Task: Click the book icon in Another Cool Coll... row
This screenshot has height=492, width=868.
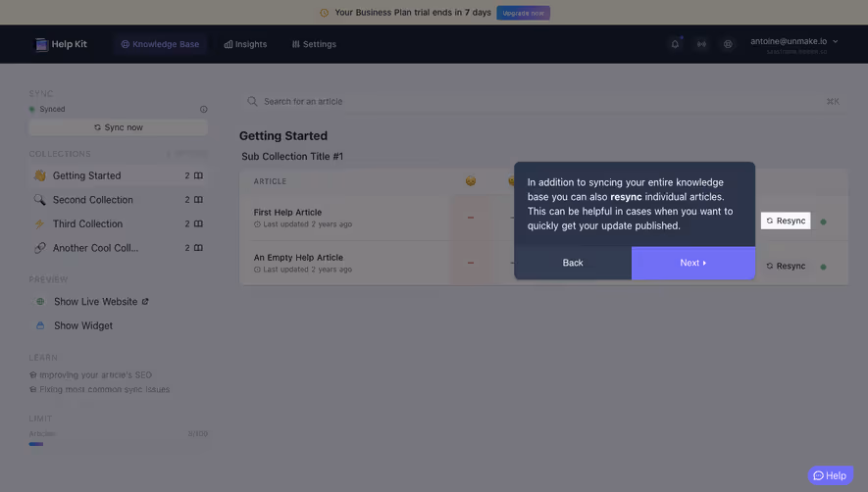Action: 198,248
